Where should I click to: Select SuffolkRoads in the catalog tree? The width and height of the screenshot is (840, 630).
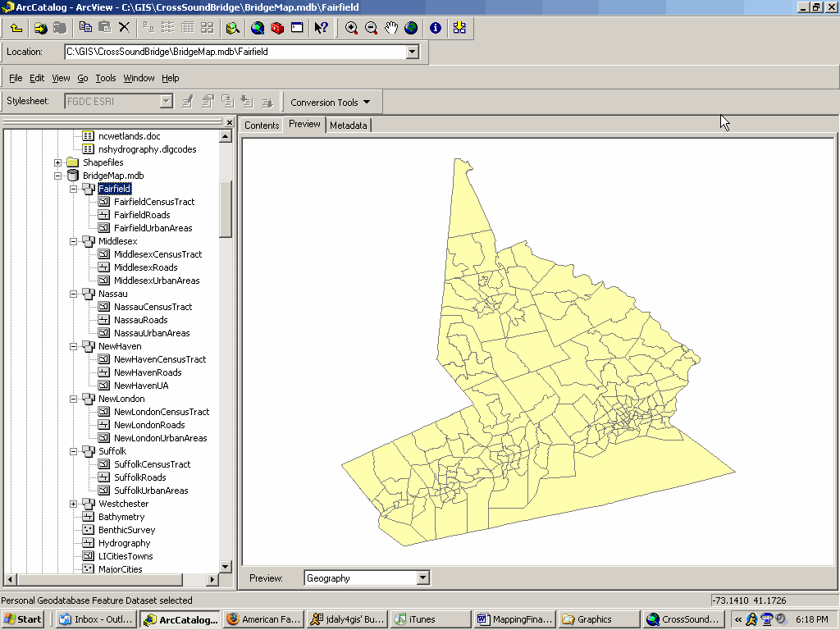point(139,477)
